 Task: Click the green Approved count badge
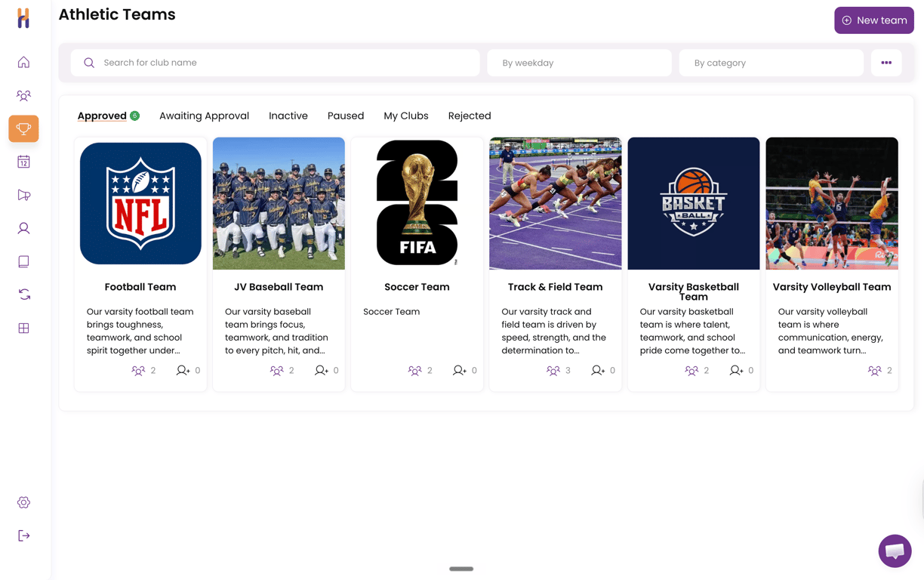[x=134, y=116]
